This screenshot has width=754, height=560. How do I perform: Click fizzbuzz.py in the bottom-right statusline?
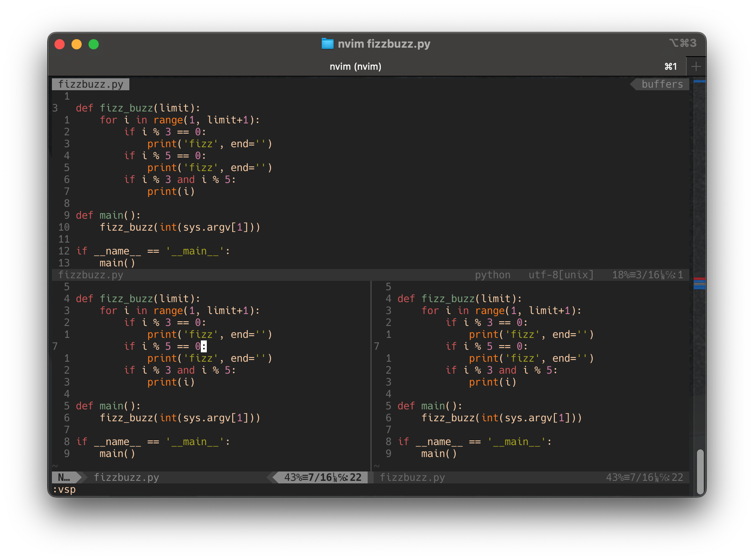(x=413, y=477)
